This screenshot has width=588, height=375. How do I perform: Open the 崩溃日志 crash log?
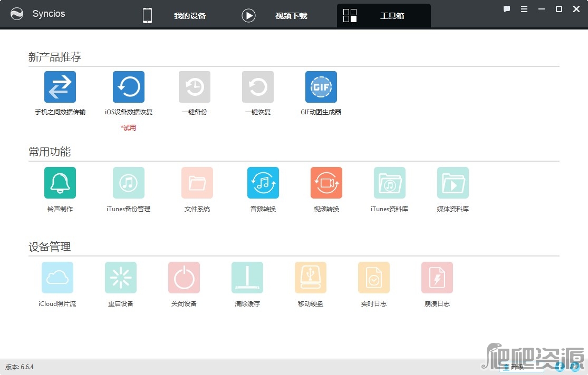pos(437,278)
